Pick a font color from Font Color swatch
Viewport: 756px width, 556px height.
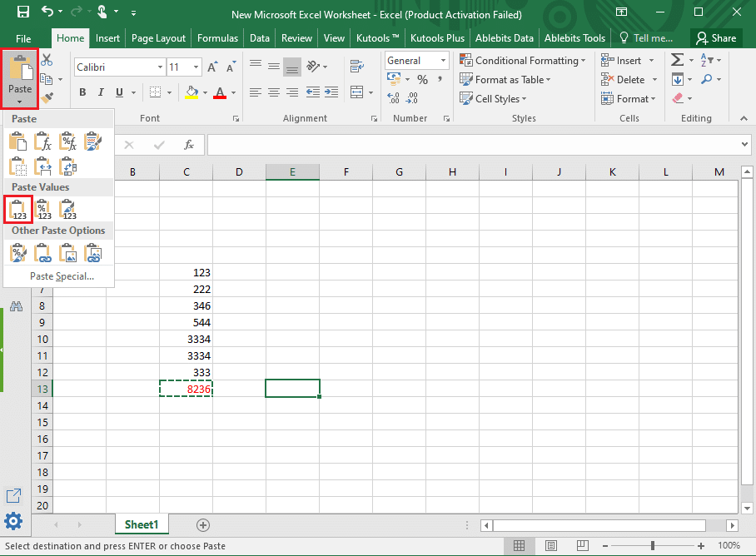221,92
